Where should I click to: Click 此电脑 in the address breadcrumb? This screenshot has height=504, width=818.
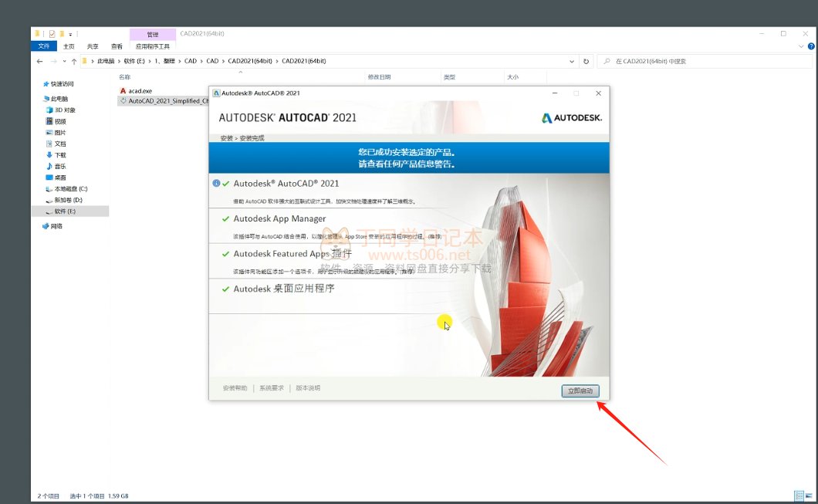(106, 61)
